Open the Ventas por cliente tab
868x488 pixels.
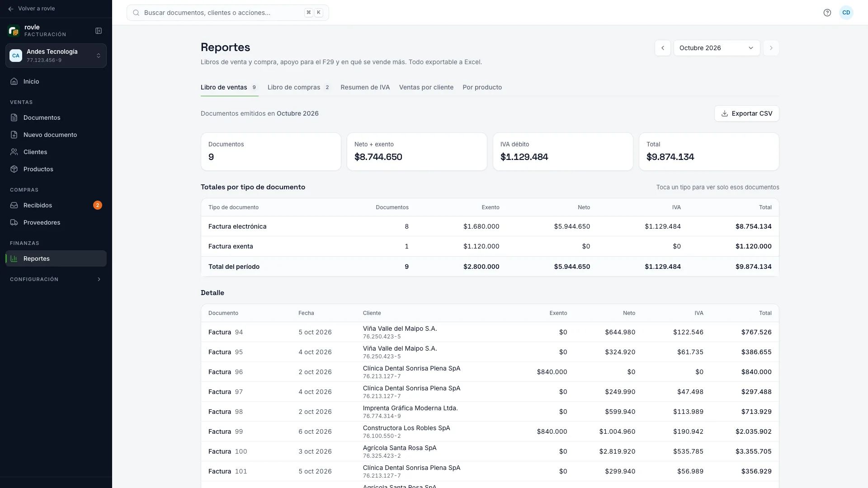[x=426, y=87]
